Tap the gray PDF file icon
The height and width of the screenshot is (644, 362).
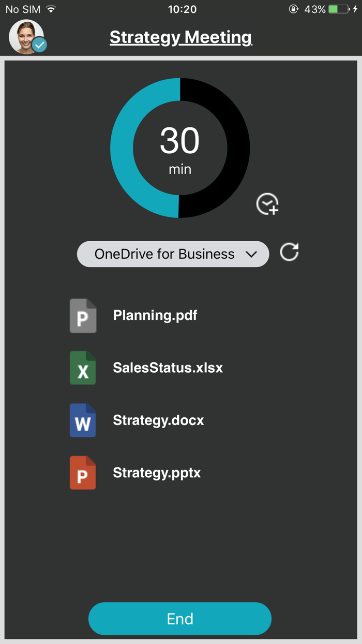point(83,316)
